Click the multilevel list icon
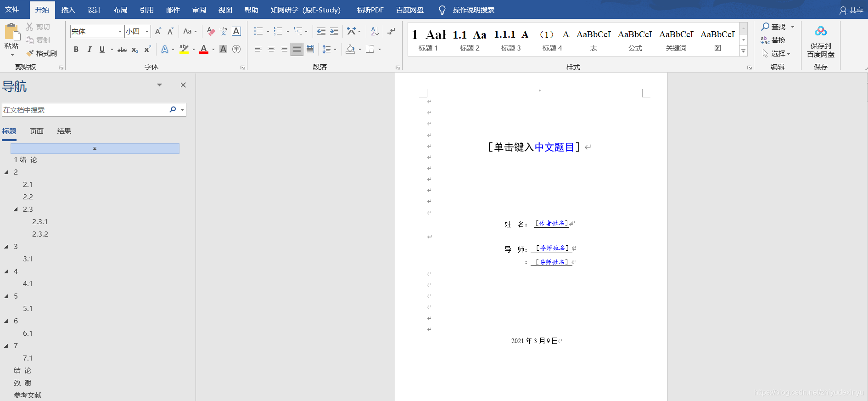Screen dimensions: 868x401 298,31
